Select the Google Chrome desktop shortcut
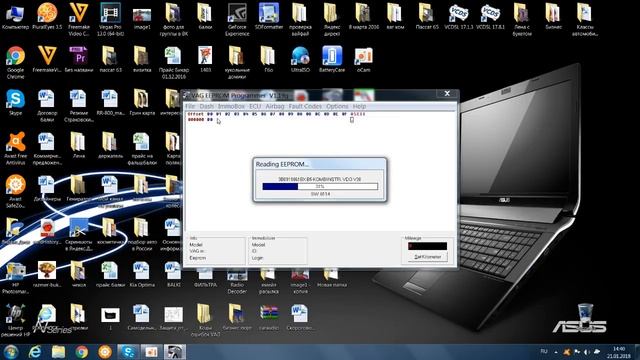This screenshot has height=360, width=640. [x=16, y=62]
